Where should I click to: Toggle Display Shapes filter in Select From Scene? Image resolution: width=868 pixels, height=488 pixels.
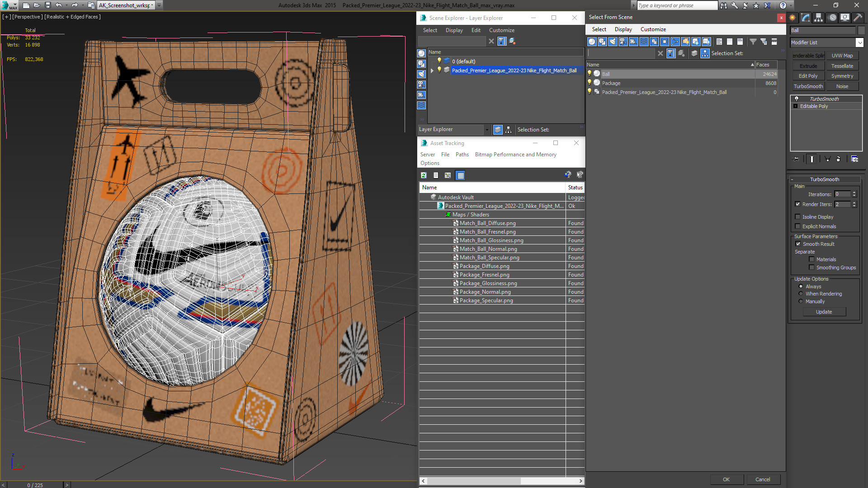[x=602, y=42]
